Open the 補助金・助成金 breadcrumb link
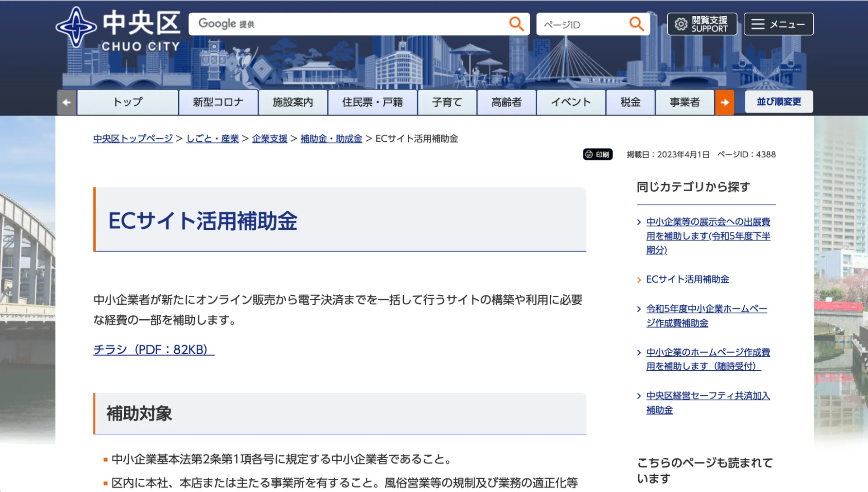 point(331,139)
